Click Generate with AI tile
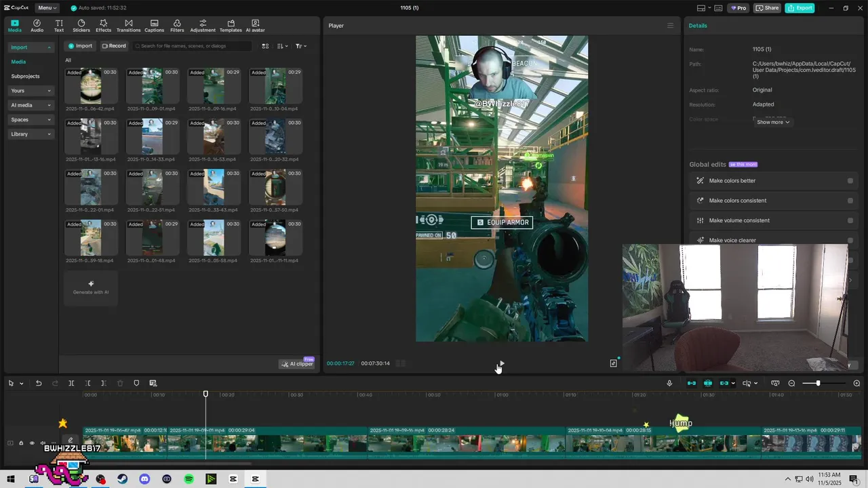This screenshot has height=488, width=868. 91,288
